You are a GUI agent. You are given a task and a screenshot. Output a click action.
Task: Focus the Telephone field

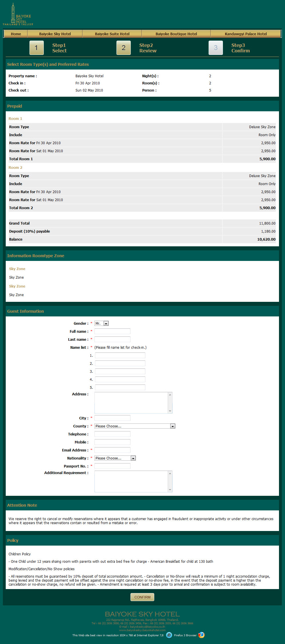pos(112,434)
